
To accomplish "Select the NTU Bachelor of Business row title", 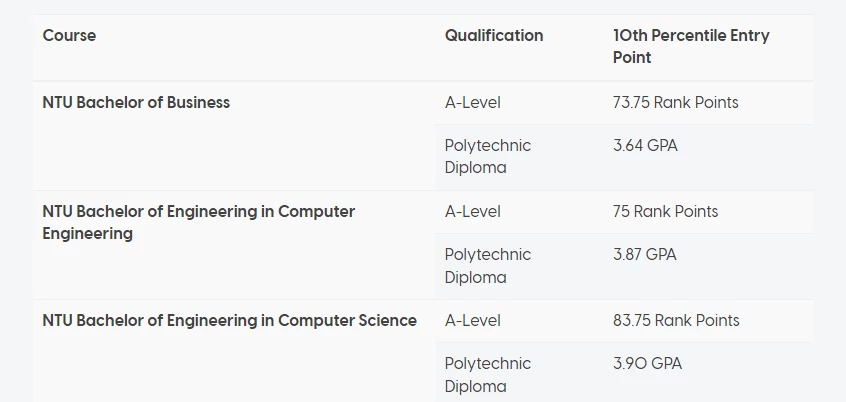I will tap(136, 103).
